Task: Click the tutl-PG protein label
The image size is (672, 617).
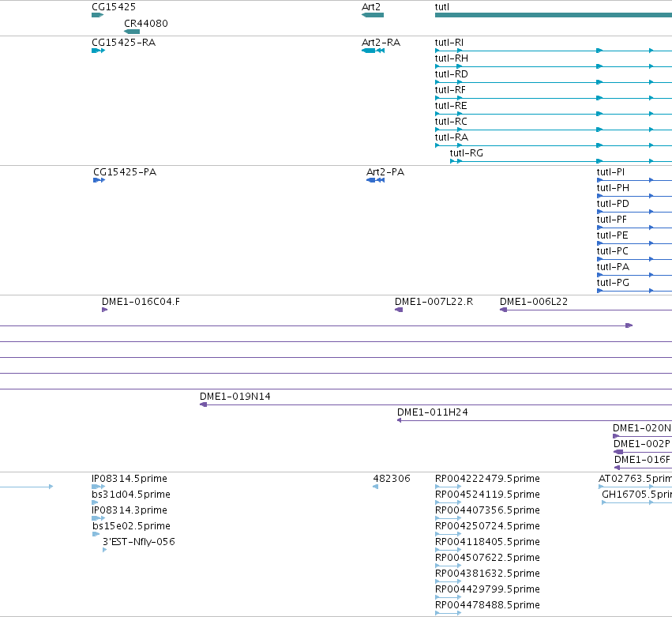Action: (x=613, y=283)
